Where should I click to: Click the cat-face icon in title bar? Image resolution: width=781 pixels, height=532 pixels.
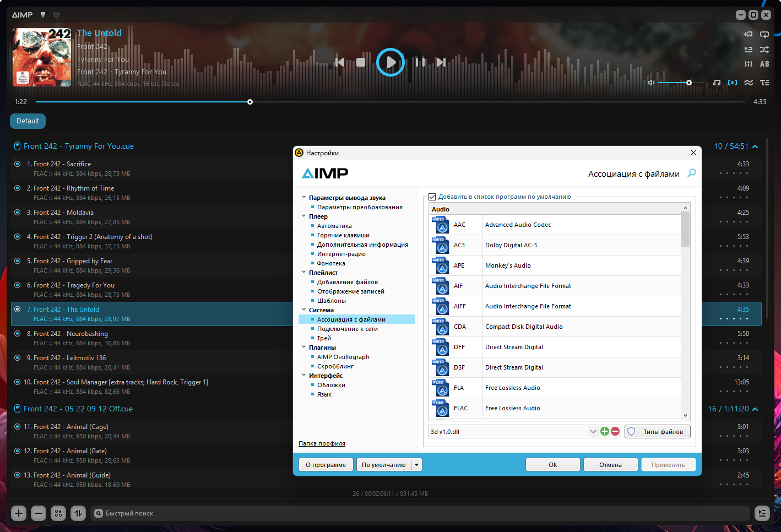click(x=56, y=15)
